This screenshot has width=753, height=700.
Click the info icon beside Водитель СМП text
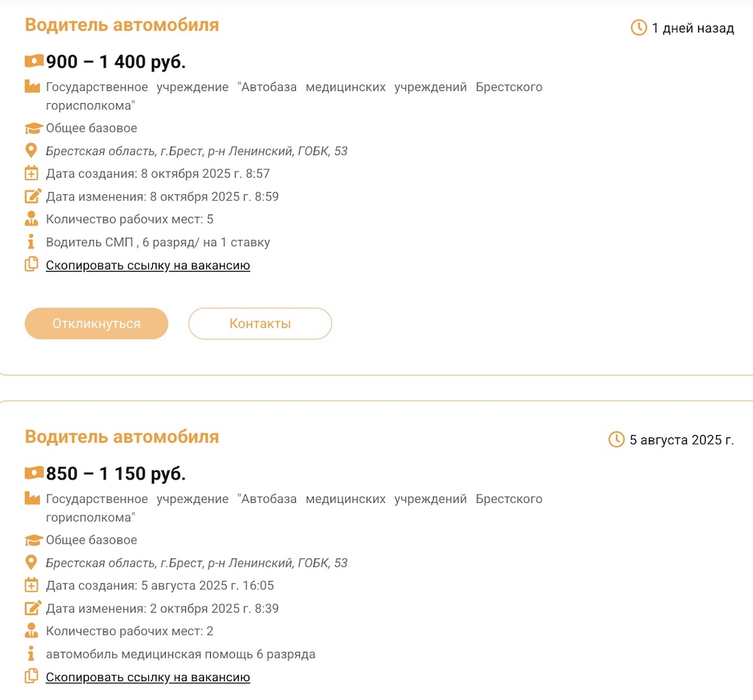(32, 242)
